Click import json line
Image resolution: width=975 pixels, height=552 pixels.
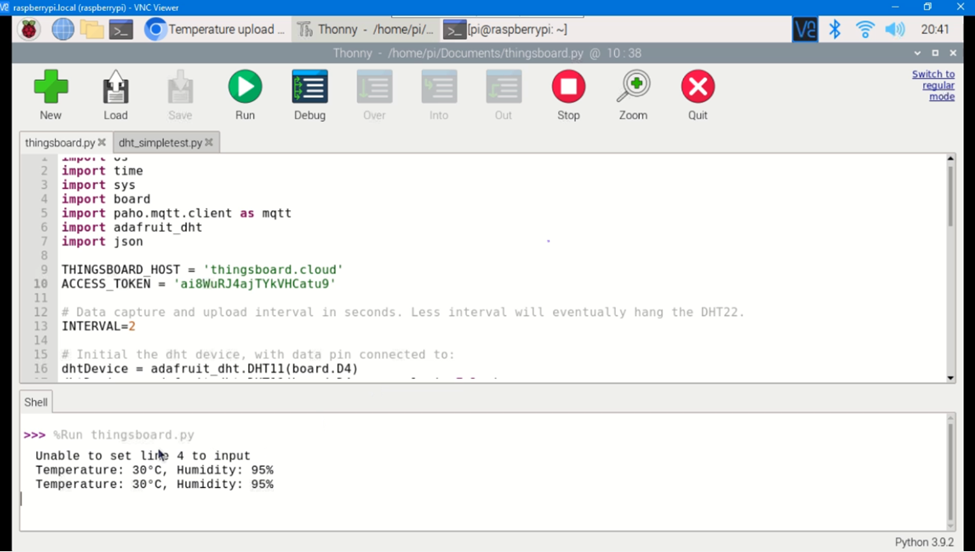coord(102,242)
